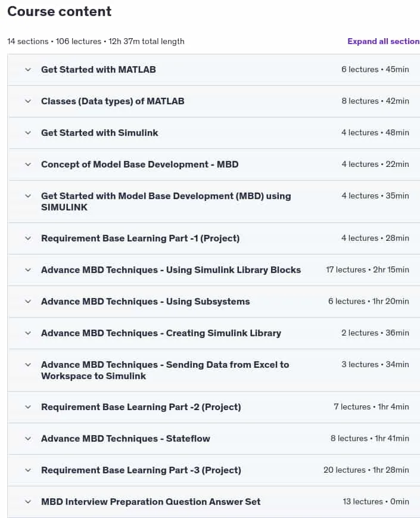420x518 pixels.
Task: Expand Concept of Model Base Development chevron
Action: (x=28, y=165)
